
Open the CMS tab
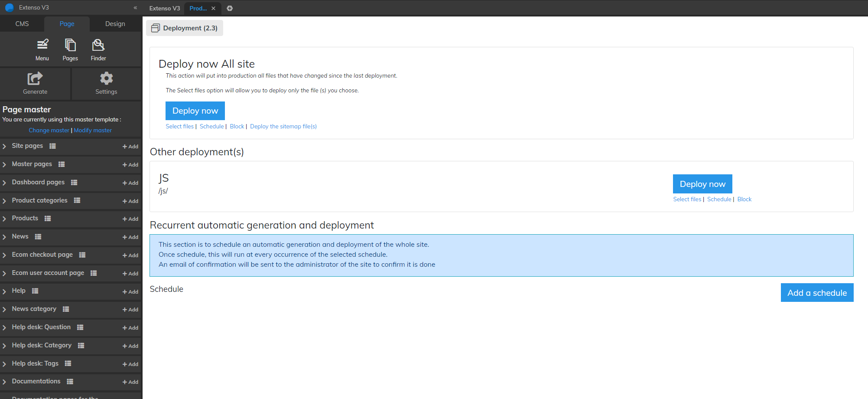(x=22, y=23)
